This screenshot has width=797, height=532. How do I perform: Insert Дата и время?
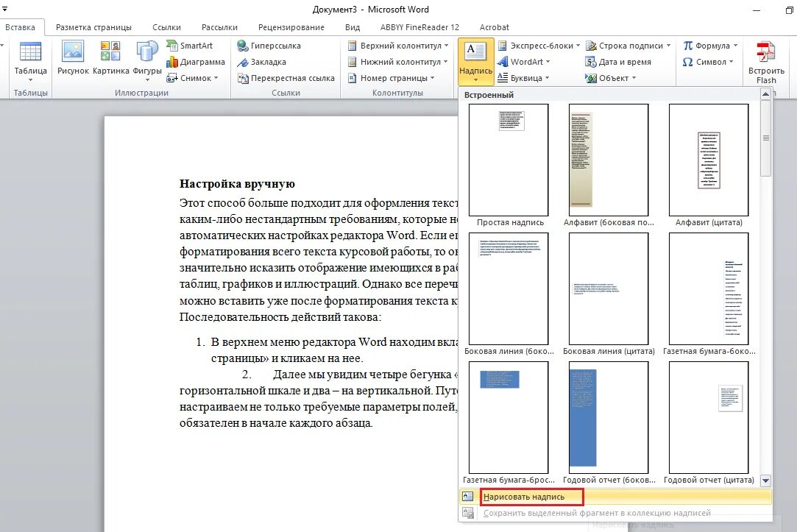coord(619,62)
